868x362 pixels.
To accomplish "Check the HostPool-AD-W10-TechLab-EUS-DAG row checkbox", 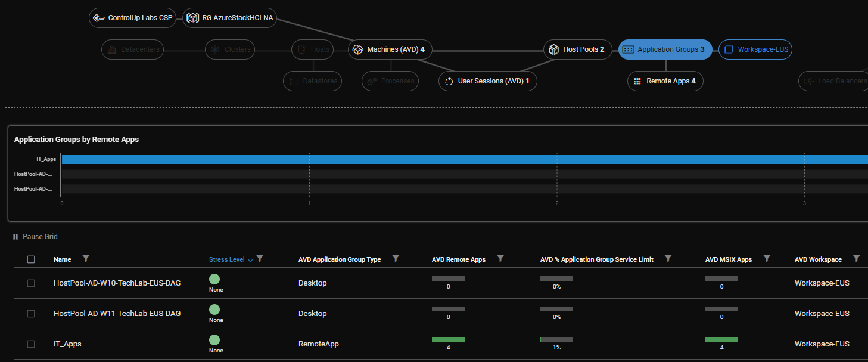I will [31, 283].
